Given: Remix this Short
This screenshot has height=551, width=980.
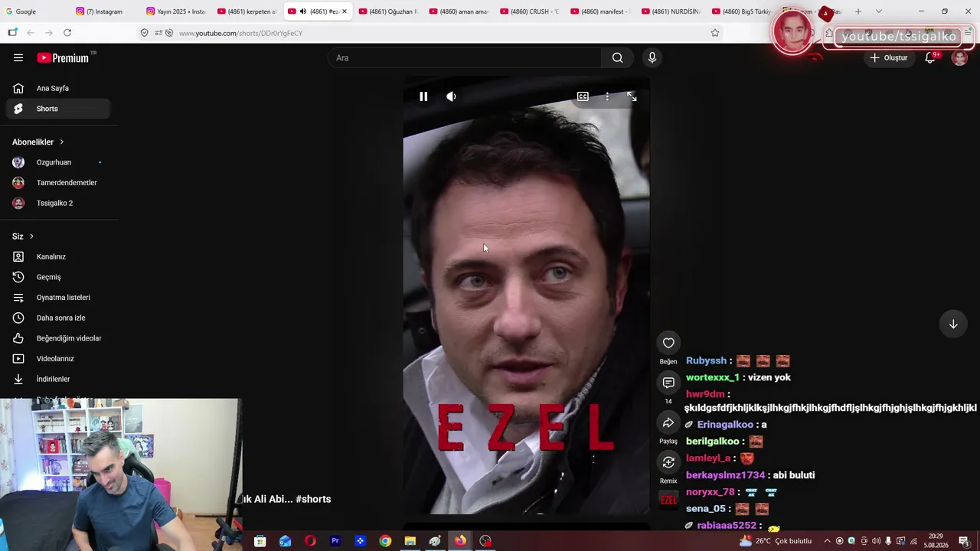Looking at the screenshot, I should pyautogui.click(x=668, y=462).
